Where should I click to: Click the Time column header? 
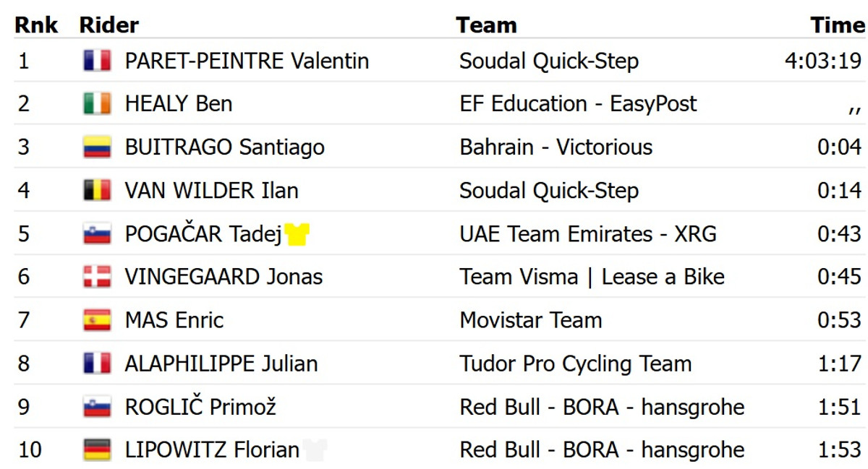point(837,25)
